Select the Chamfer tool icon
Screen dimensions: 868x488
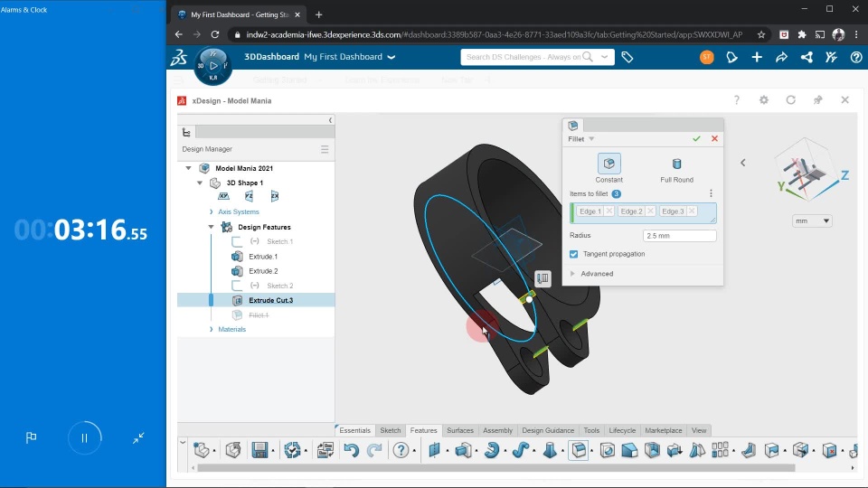[629, 450]
